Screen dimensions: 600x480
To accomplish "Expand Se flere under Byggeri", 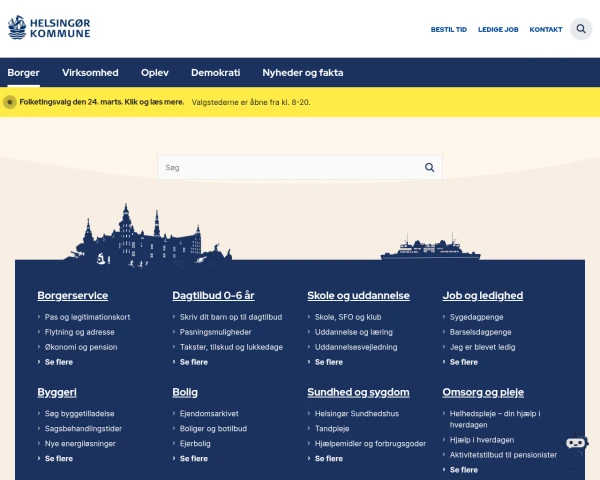I will point(59,459).
